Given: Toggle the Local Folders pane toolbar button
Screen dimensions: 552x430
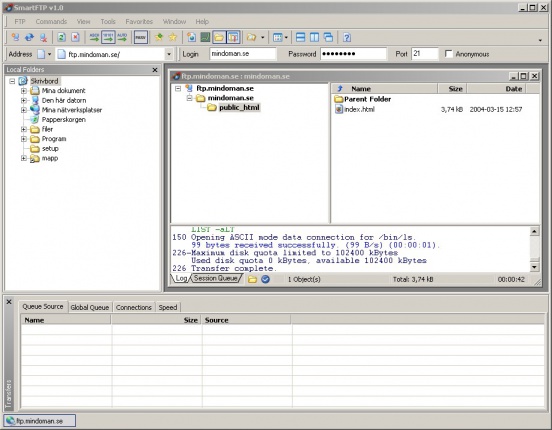Looking at the screenshot, I should (219, 37).
